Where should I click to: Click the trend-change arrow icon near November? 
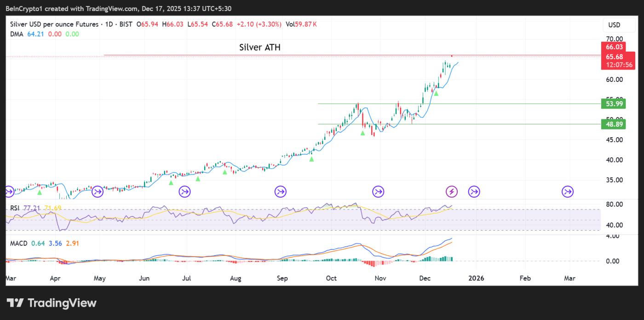coord(378,192)
